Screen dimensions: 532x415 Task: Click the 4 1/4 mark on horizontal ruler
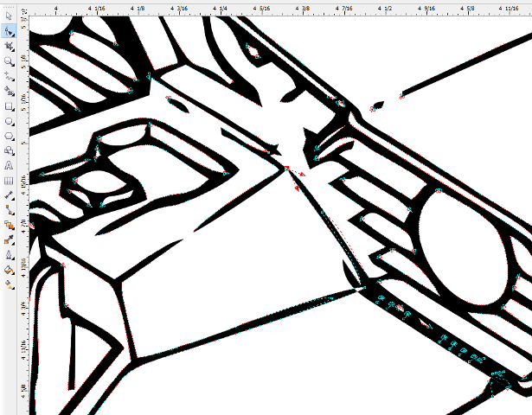221,9
